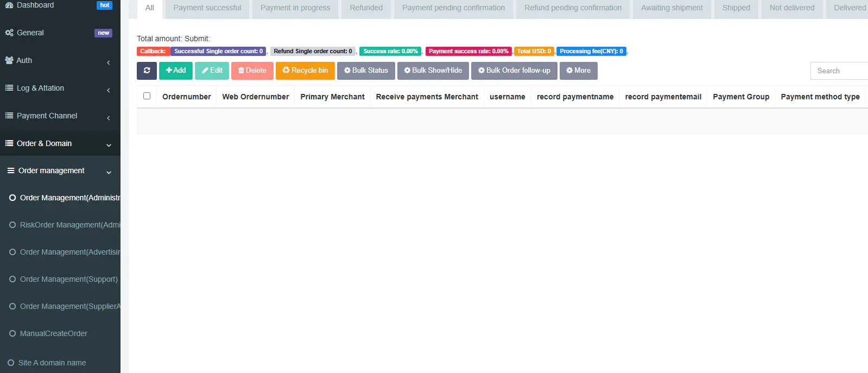Viewport: 868px width, 373px height.
Task: Switch to the Refunded tab
Action: [x=366, y=8]
